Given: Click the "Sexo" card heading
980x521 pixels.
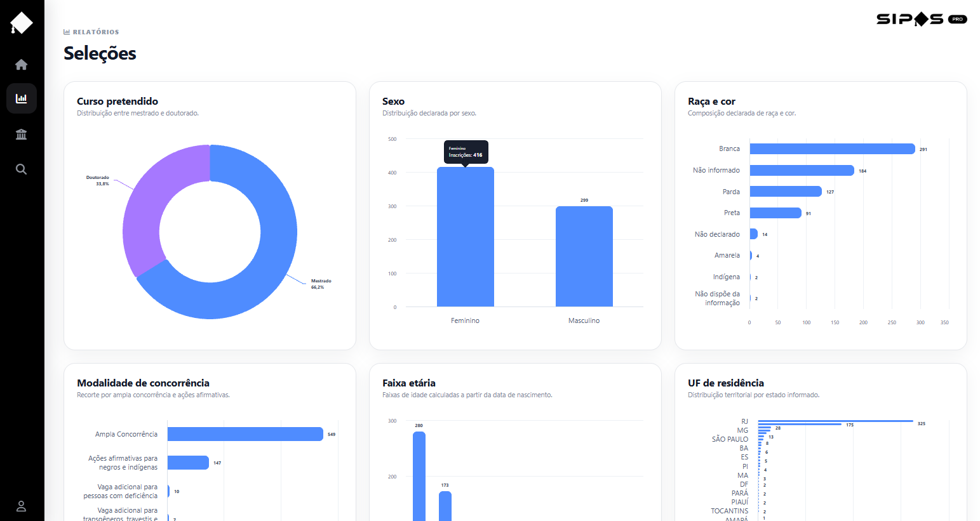Looking at the screenshot, I should tap(393, 102).
